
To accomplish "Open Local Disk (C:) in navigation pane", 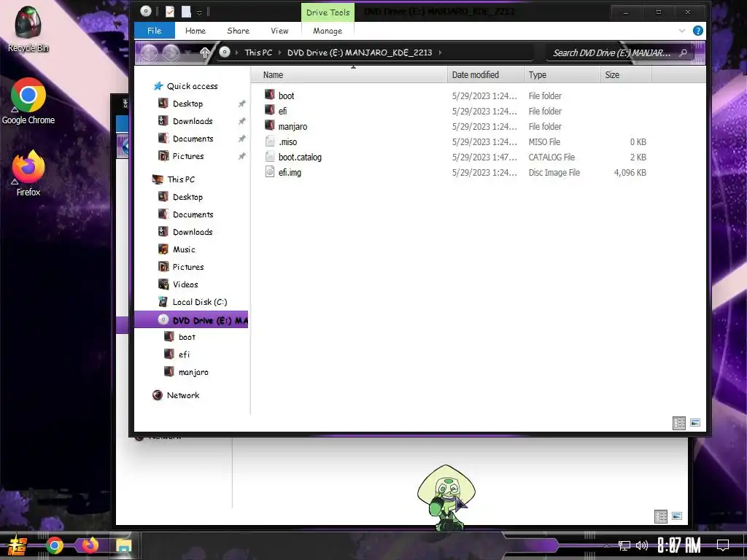I will pyautogui.click(x=200, y=302).
